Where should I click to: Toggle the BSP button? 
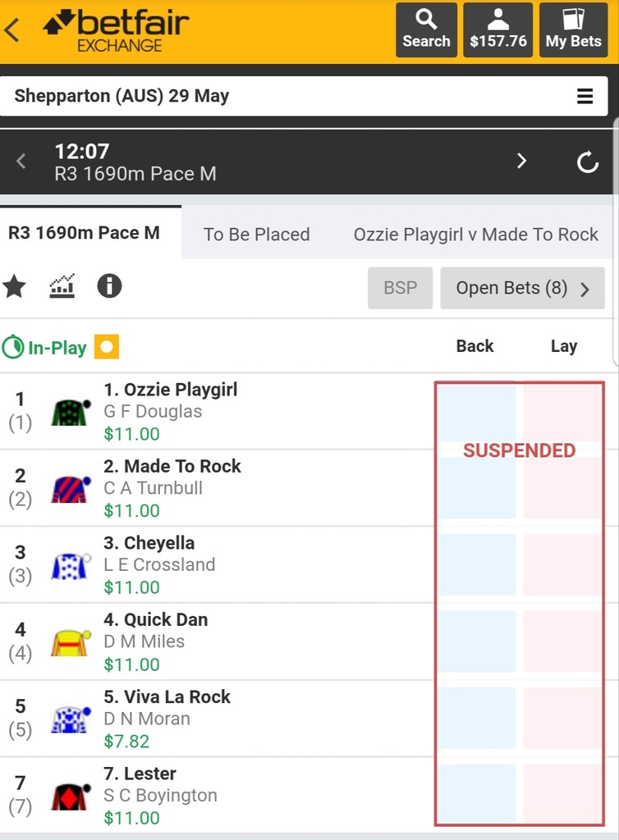pos(400,288)
